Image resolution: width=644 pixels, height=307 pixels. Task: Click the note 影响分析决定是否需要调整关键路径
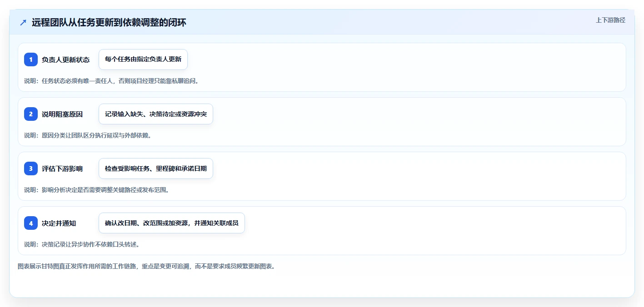click(97, 190)
